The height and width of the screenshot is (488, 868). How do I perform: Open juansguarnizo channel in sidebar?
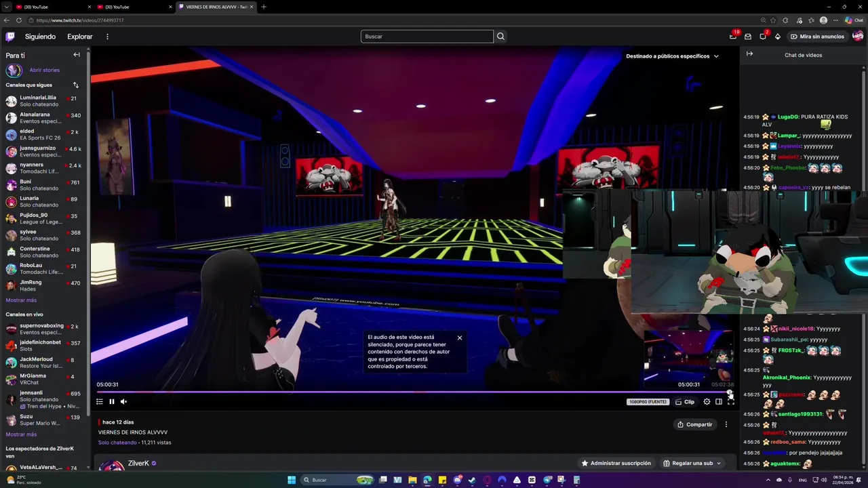tap(43, 151)
